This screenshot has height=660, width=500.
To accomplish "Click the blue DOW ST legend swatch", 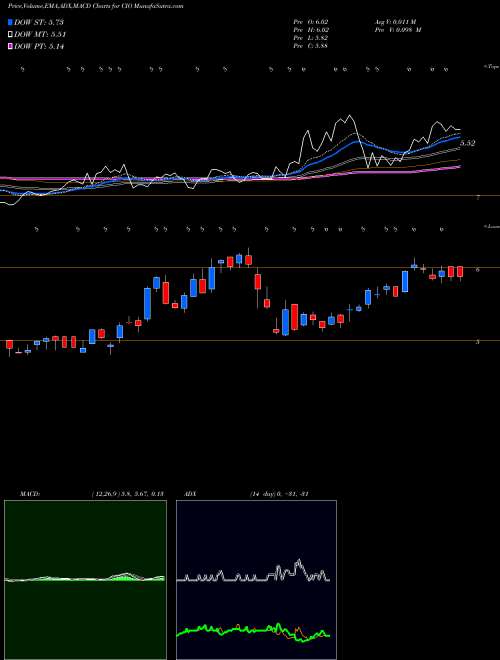I will point(10,22).
